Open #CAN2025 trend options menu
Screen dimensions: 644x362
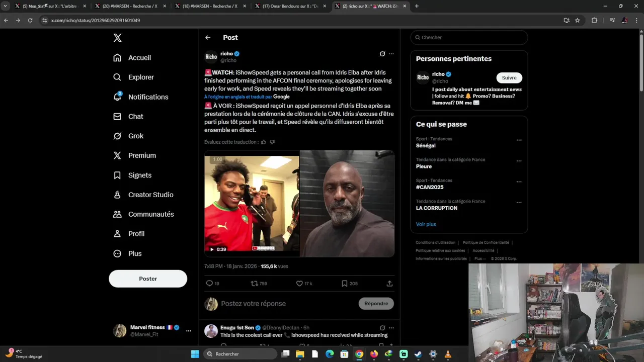coord(519,182)
